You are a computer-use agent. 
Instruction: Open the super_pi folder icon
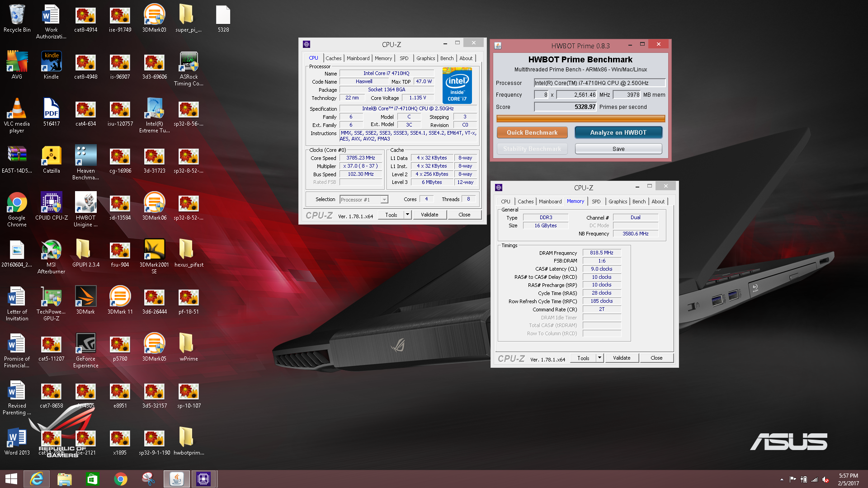189,18
